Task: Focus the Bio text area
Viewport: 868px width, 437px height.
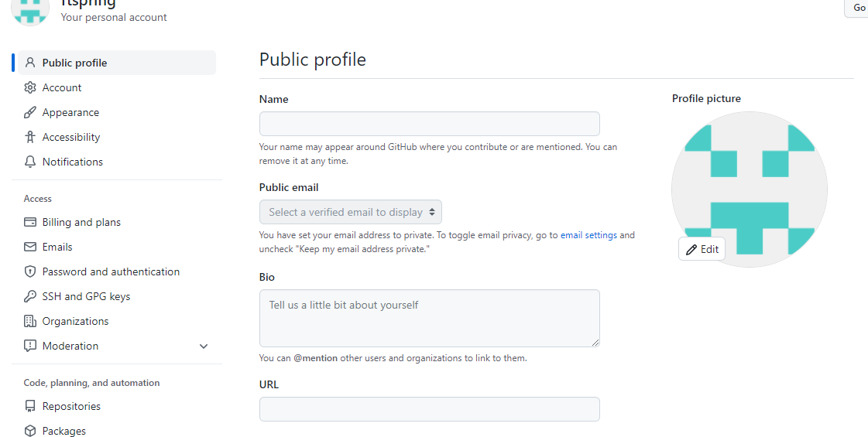Action: 429,318
